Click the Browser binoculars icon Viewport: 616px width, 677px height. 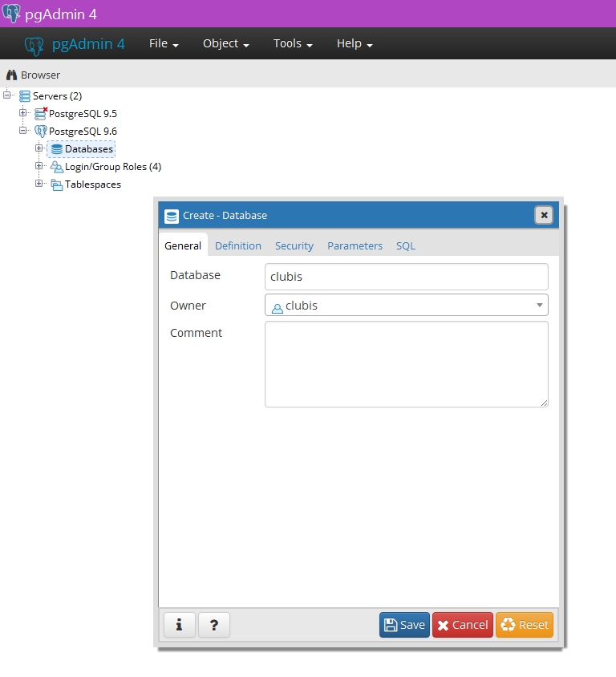(x=12, y=75)
